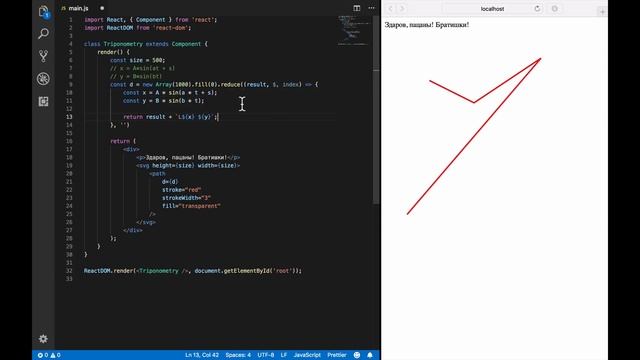Open errors and warnings in status bar

(x=49, y=355)
